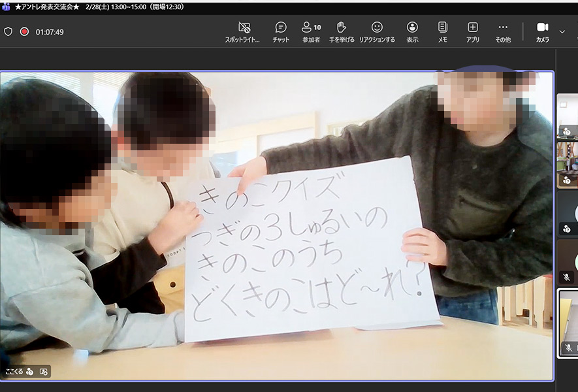This screenshot has width=578, height=392.
Task: Click the meeting timer 01:07:49
Action: [50, 32]
